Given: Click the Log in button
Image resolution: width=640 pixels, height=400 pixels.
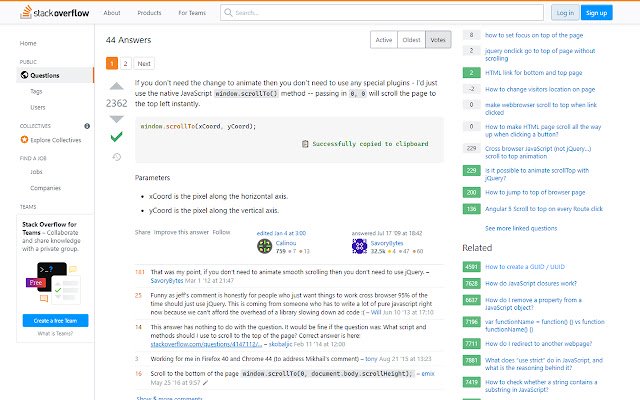Looking at the screenshot, I should coord(565,13).
